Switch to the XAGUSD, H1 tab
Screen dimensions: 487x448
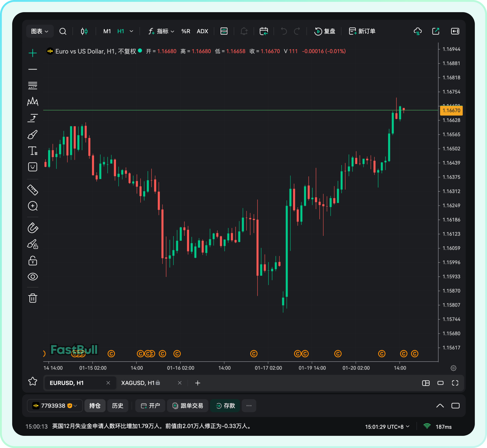click(x=138, y=383)
